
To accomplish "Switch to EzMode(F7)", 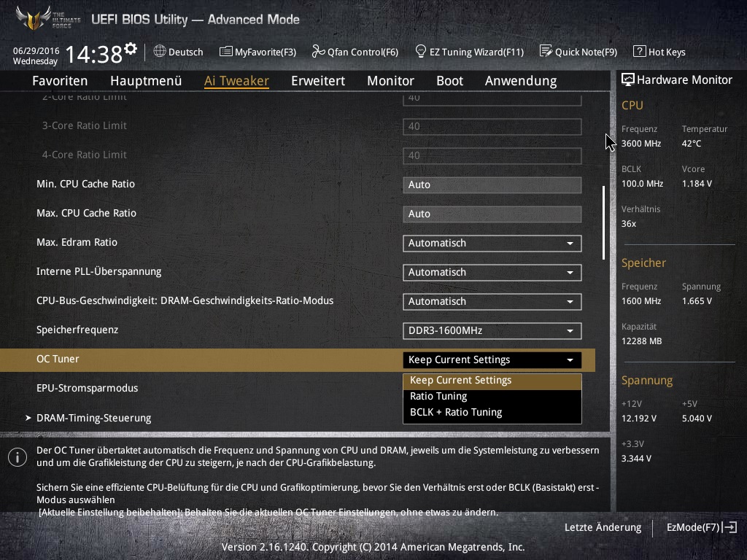I will tap(703, 527).
